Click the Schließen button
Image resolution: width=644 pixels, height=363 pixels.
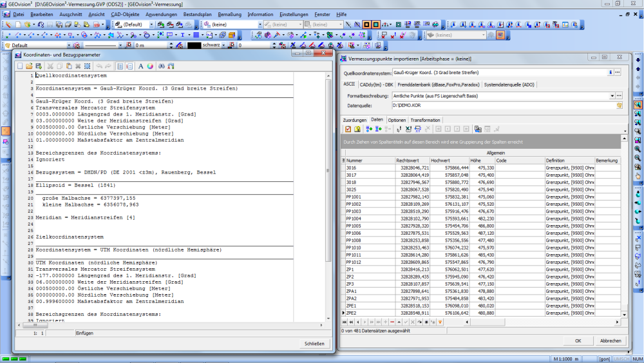point(314,344)
